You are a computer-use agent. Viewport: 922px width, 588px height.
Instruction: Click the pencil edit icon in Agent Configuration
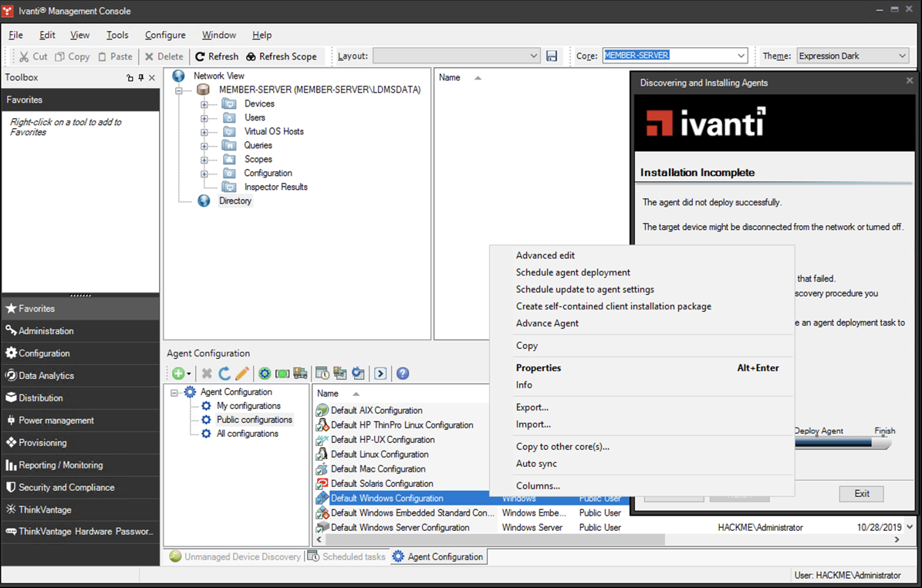pos(242,373)
